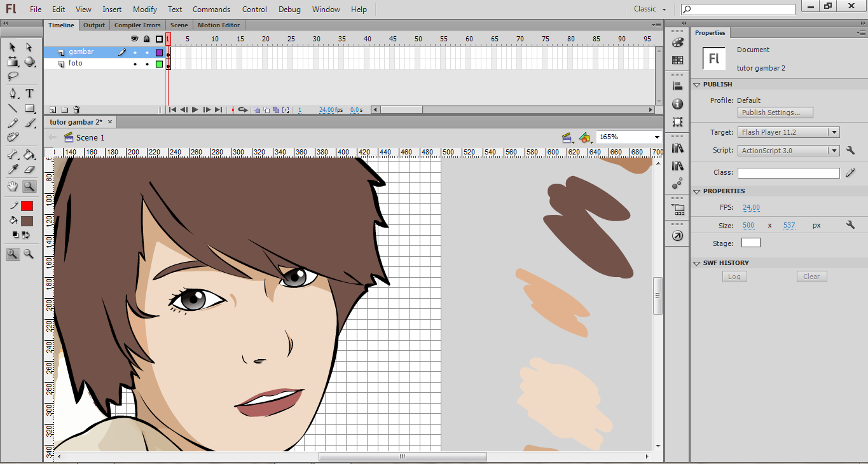The image size is (868, 464).
Task: Open the Align panel icon
Action: click(677, 86)
